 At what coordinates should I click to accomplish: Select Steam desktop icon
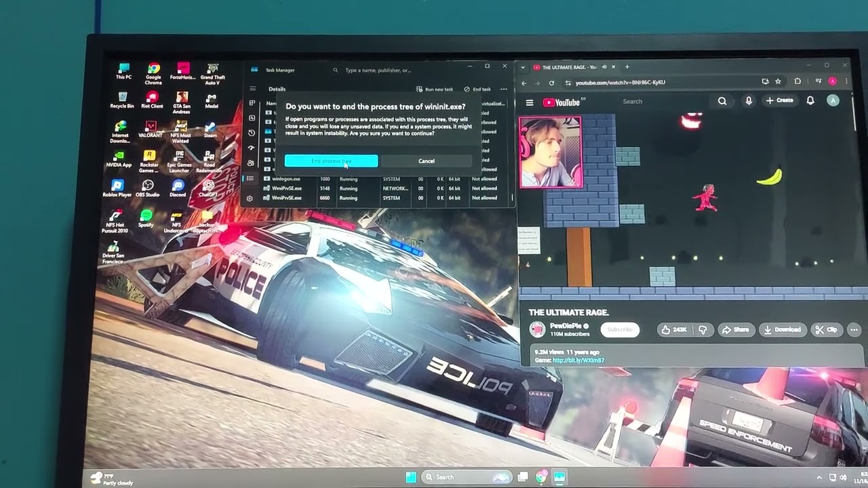pyautogui.click(x=210, y=129)
